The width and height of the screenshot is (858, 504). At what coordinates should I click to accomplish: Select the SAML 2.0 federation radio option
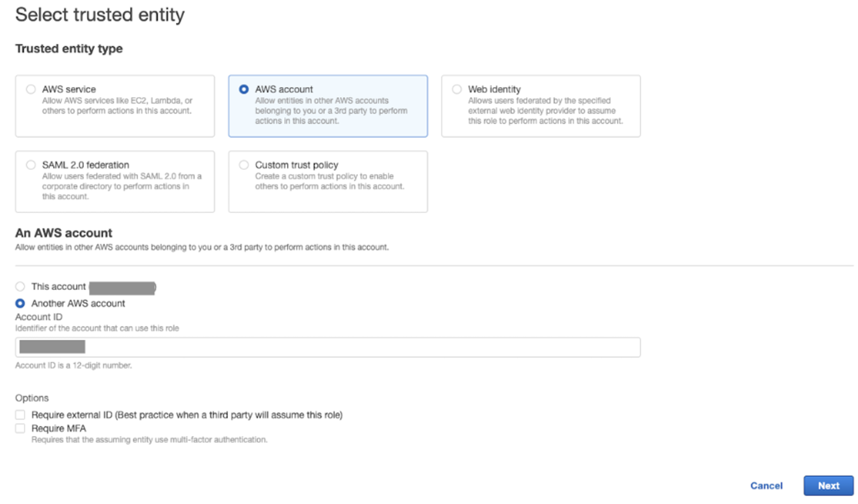pyautogui.click(x=31, y=165)
